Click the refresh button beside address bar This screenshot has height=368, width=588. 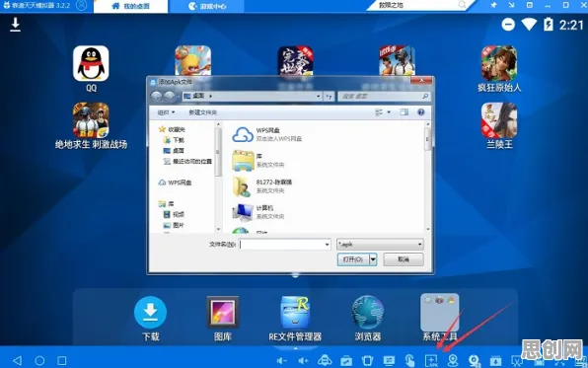click(329, 97)
